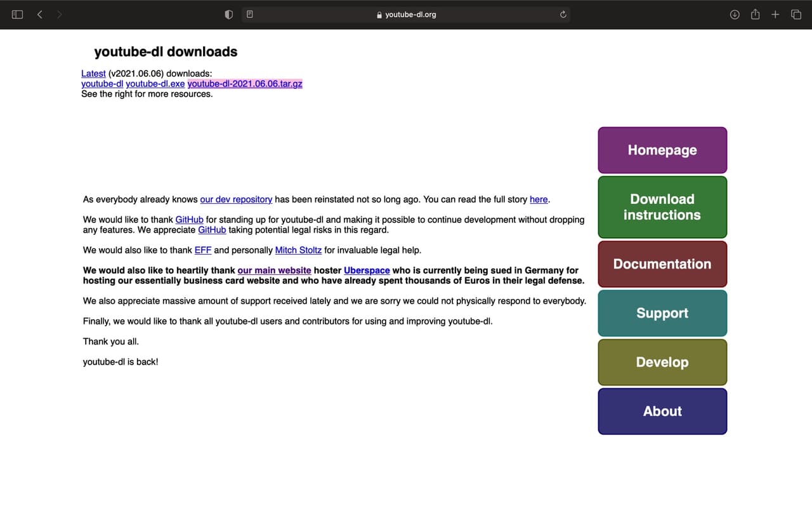Image resolution: width=812 pixels, height=508 pixels.
Task: Download youtube-dl.exe link
Action: coord(155,84)
